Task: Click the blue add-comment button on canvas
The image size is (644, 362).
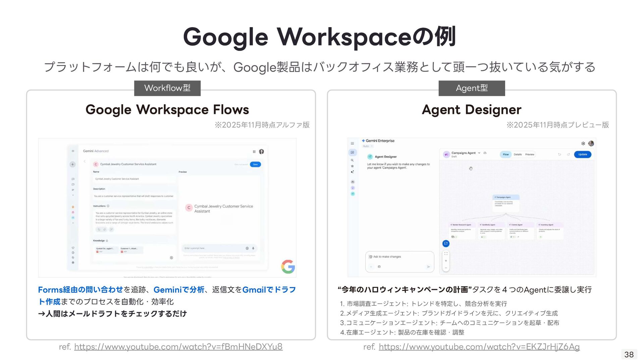Action: (446, 243)
